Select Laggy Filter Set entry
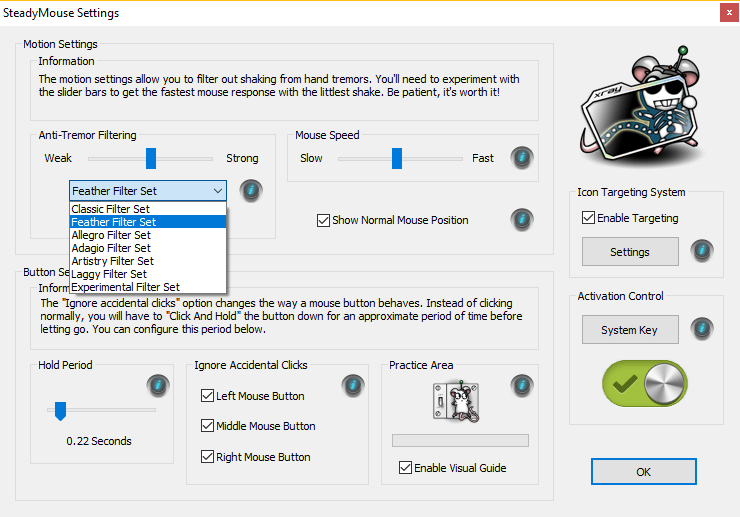Viewport: 740px width, 517px height. coord(109,274)
